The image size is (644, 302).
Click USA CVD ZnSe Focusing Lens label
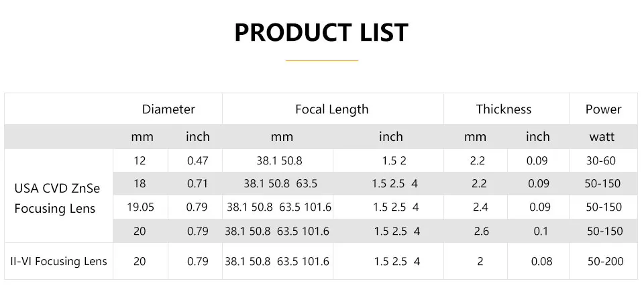(x=57, y=199)
